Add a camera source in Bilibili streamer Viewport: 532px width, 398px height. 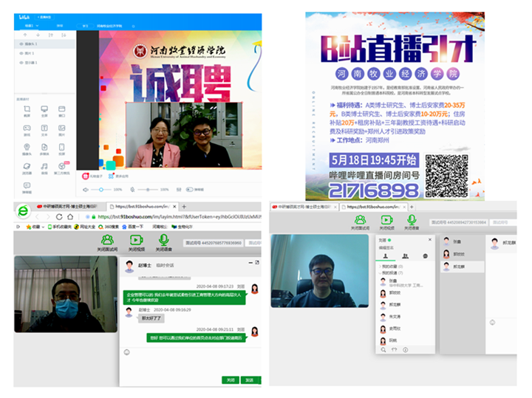[x=27, y=147]
